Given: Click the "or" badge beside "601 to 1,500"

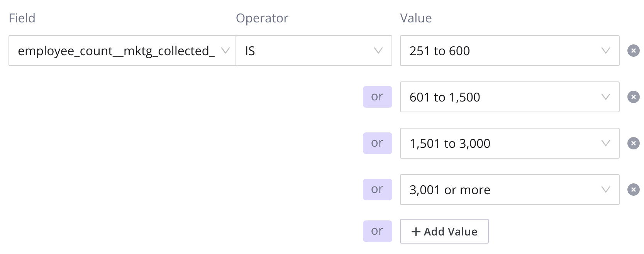Looking at the screenshot, I should point(377,97).
